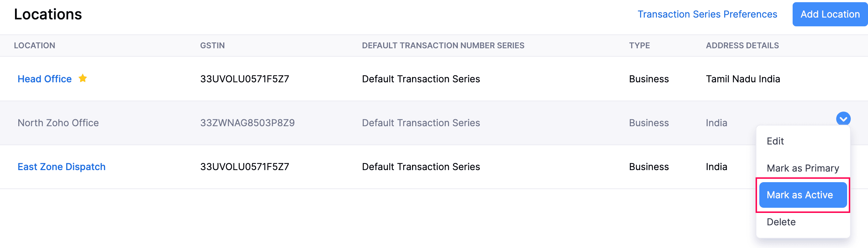The width and height of the screenshot is (868, 248).
Task: Click the LOCATION column header
Action: (34, 46)
